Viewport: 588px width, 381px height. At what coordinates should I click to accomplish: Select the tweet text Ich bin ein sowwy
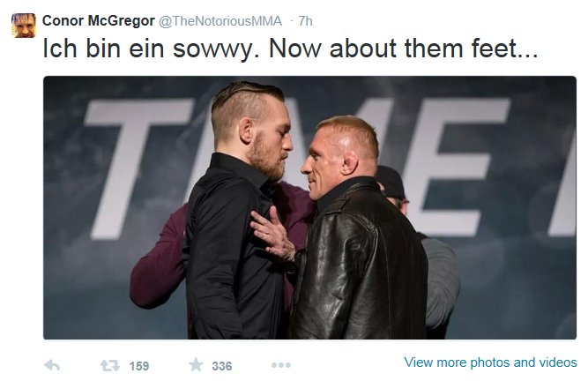pos(151,49)
